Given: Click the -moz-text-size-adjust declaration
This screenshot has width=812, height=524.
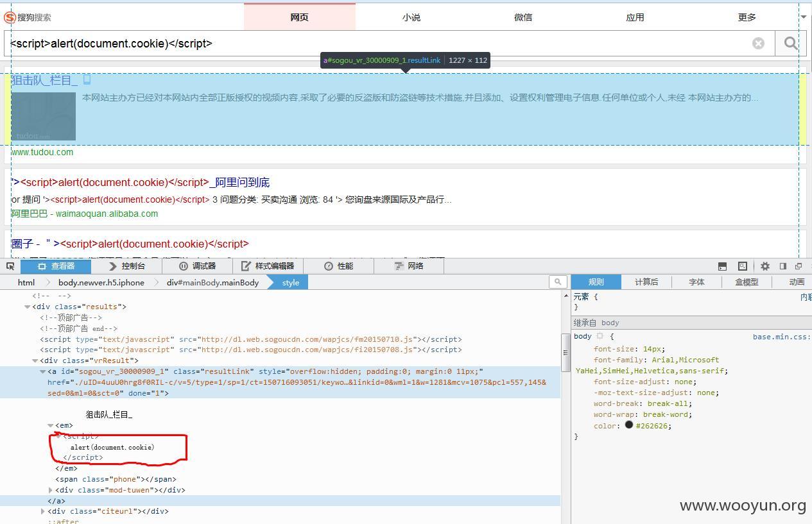Looking at the screenshot, I should point(655,393).
